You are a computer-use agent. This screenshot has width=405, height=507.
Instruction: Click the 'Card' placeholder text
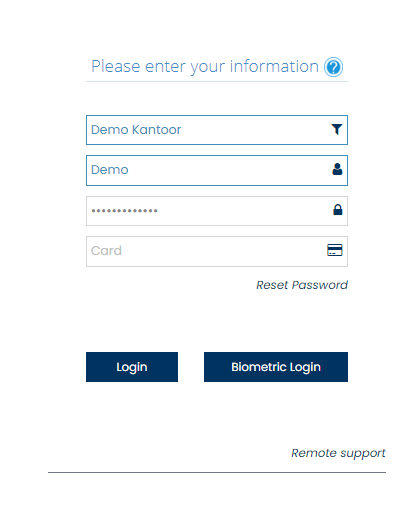pos(106,251)
